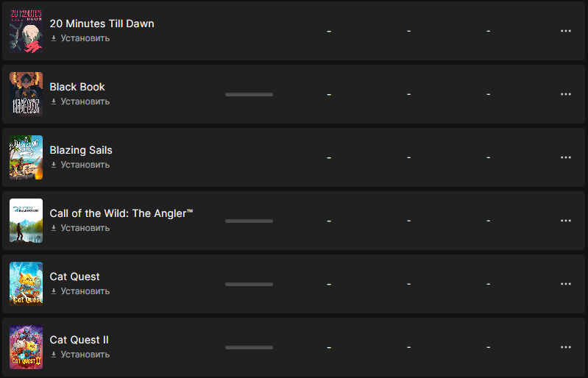This screenshot has height=378, width=588.
Task: Select the Cat Quest cover thumbnail
Action: tap(26, 284)
